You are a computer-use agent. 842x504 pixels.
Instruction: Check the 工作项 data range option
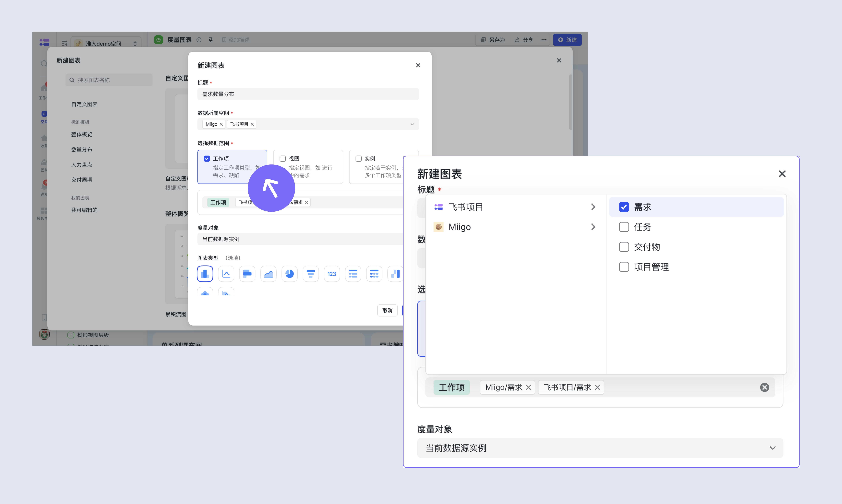[207, 159]
